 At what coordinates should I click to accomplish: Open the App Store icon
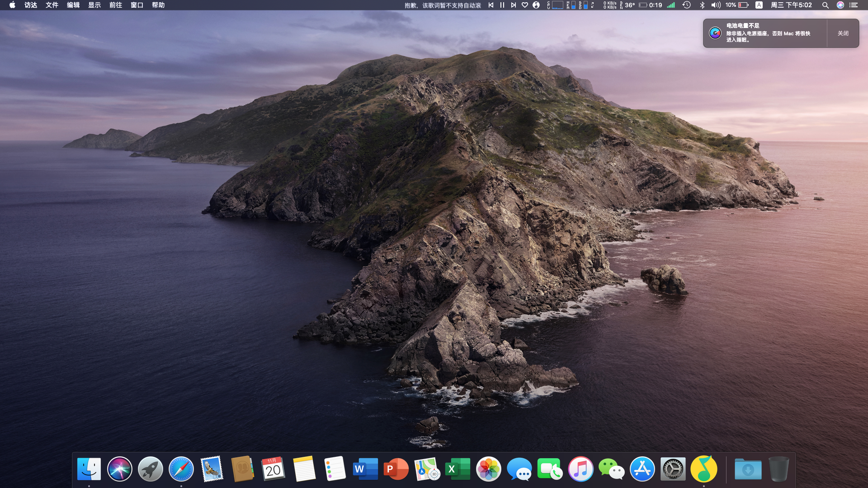(x=642, y=469)
